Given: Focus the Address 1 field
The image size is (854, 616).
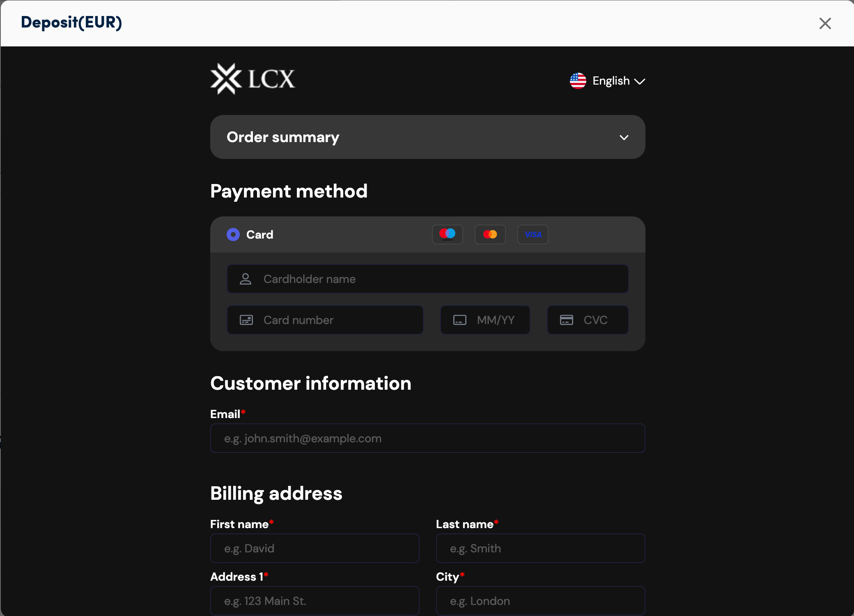Looking at the screenshot, I should pyautogui.click(x=315, y=601).
